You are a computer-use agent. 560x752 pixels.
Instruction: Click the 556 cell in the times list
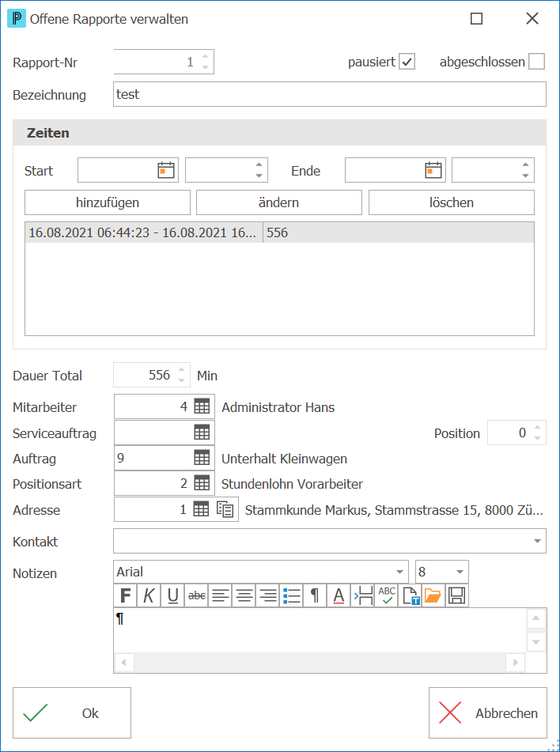[x=399, y=232]
